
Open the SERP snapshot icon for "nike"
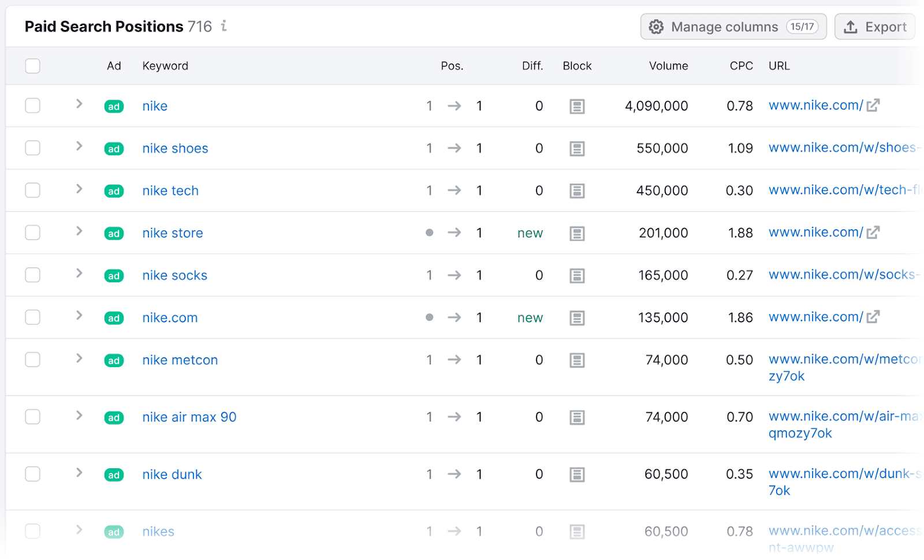point(577,106)
